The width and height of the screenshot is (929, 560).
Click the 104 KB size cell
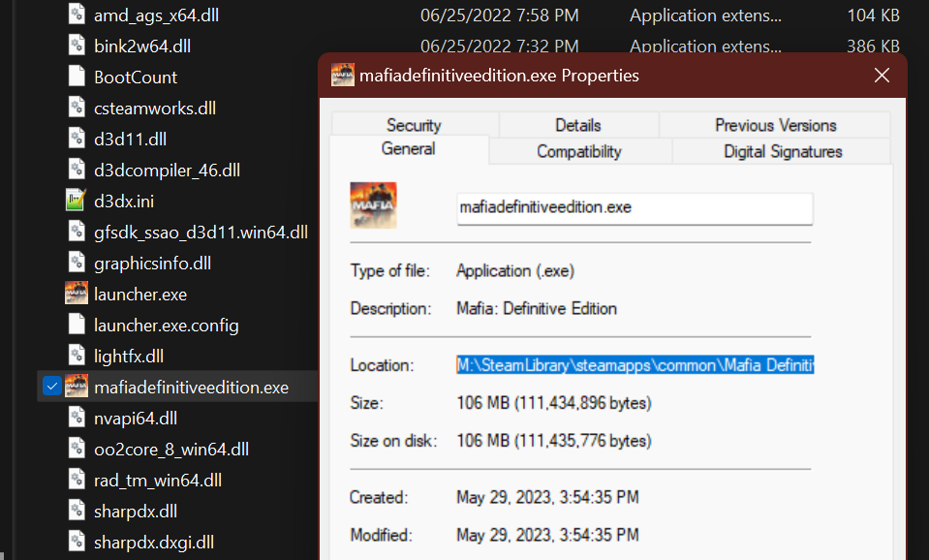coord(874,16)
